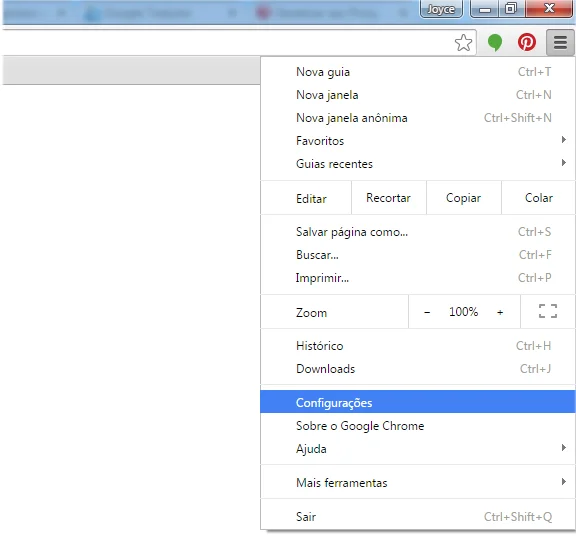Click the Colar button
Screen dimensions: 576x540
[x=539, y=198]
